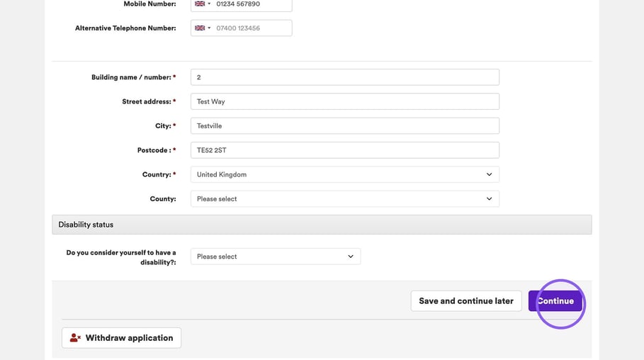
Task: Click the user-remove icon on Withdraw application
Action: (75, 338)
